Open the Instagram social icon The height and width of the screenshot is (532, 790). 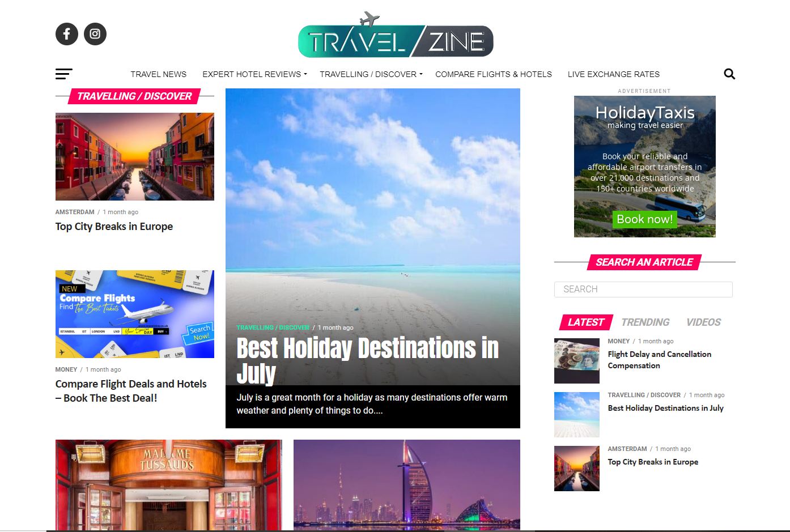(x=95, y=34)
